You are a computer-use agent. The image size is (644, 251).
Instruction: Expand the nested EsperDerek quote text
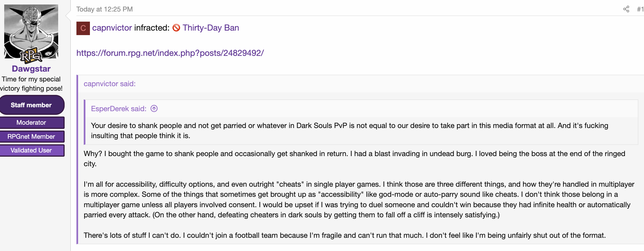point(361,131)
